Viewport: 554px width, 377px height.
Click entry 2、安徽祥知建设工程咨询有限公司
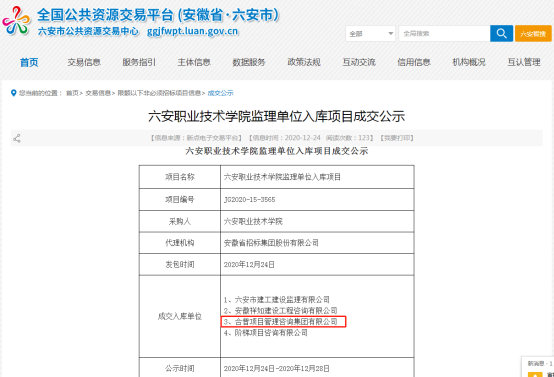[281, 311]
